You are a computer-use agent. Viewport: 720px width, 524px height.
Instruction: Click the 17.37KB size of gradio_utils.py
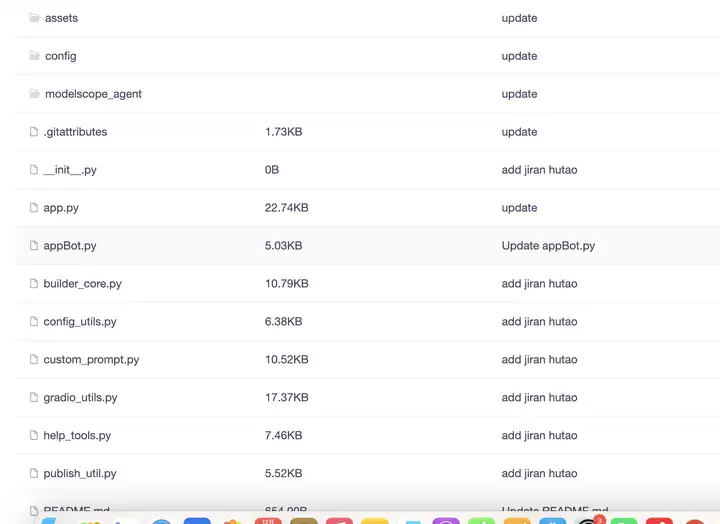287,398
